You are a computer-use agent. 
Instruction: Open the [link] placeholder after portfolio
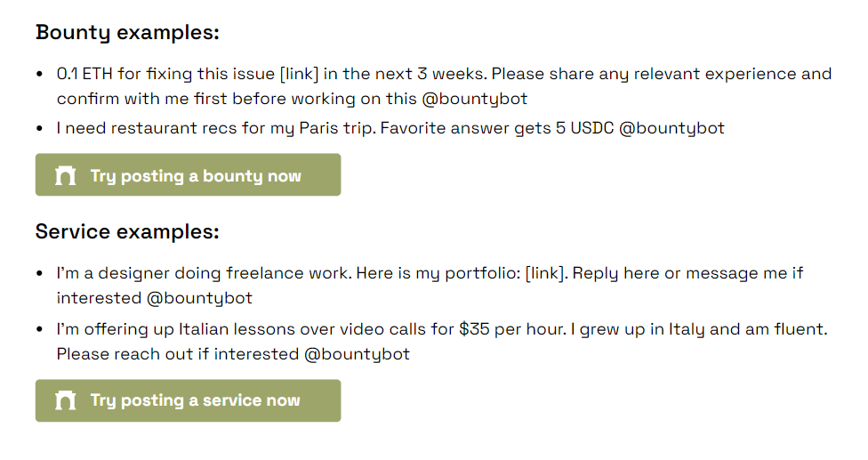pos(546,273)
